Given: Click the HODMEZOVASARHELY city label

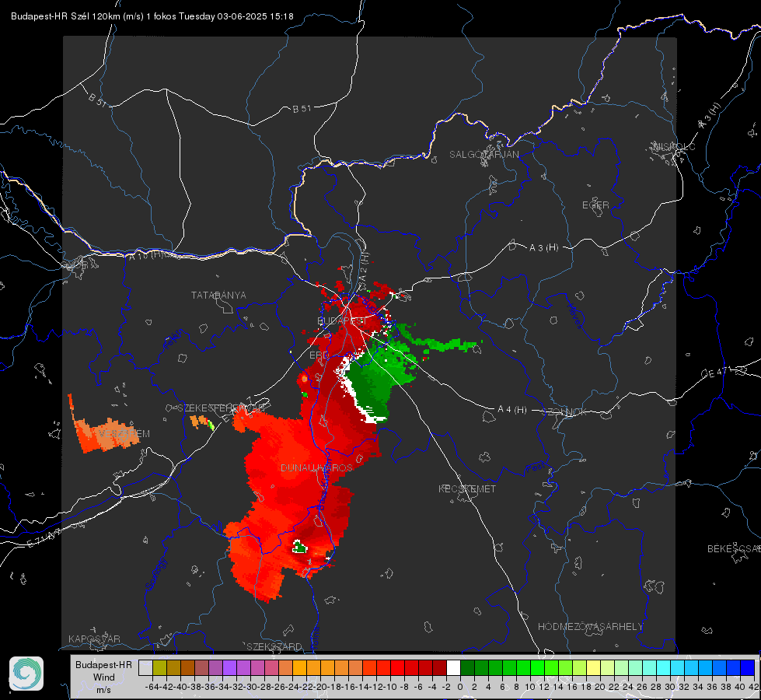Looking at the screenshot, I should tap(590, 627).
